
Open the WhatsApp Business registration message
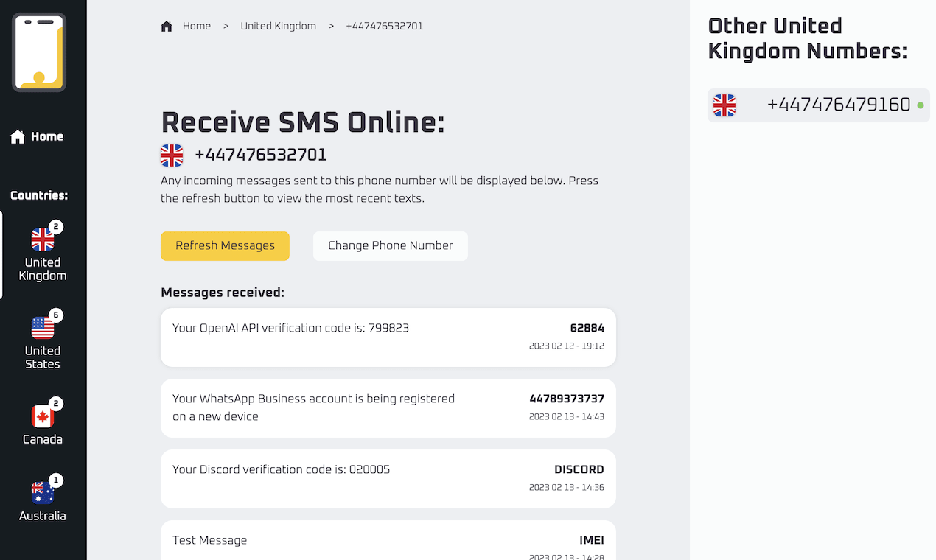(x=388, y=407)
